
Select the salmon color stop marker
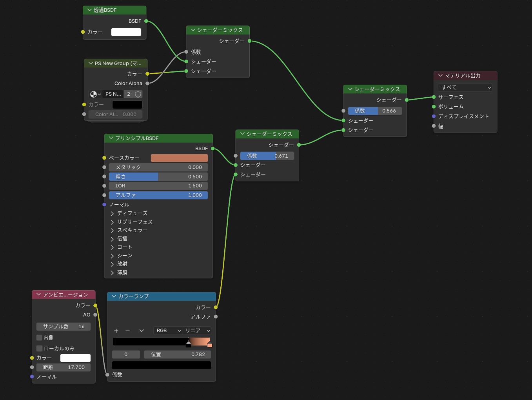click(209, 344)
